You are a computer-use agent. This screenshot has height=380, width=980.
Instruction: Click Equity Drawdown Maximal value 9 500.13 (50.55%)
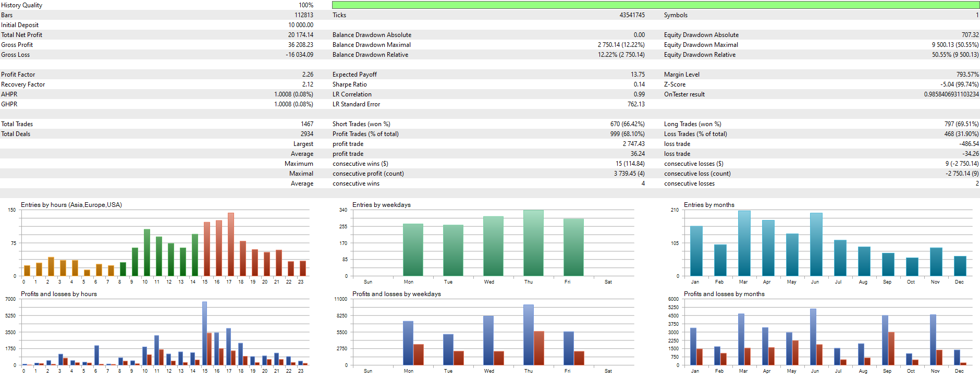click(955, 45)
